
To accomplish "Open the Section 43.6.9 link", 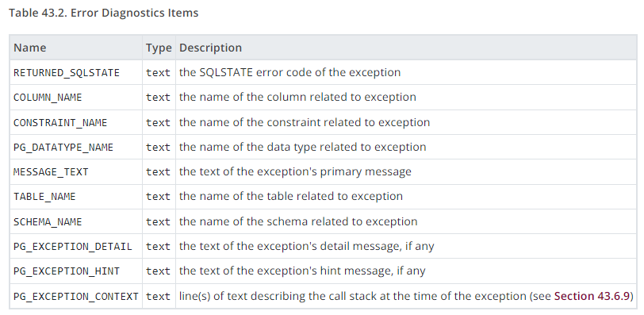I will pyautogui.click(x=592, y=296).
